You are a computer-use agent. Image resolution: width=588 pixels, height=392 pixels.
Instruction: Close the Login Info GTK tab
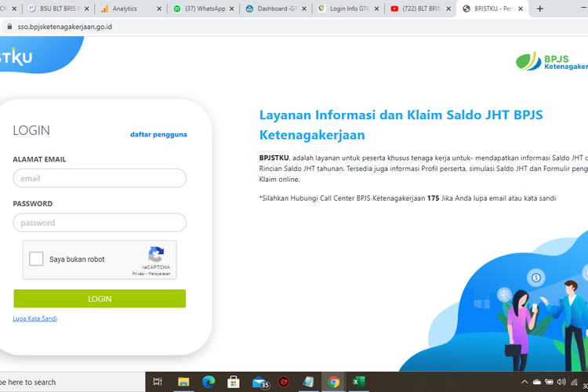[x=376, y=9]
